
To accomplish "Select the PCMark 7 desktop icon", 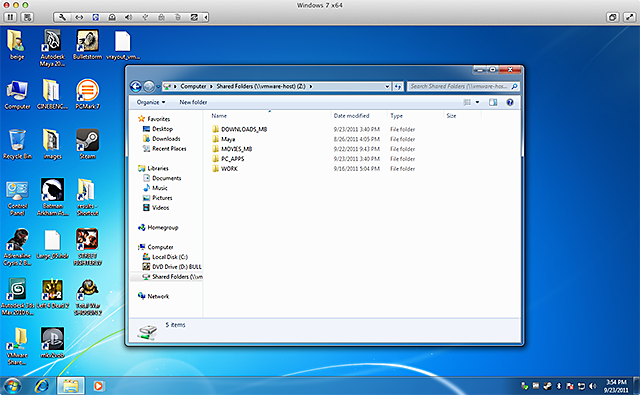I will pyautogui.click(x=87, y=94).
